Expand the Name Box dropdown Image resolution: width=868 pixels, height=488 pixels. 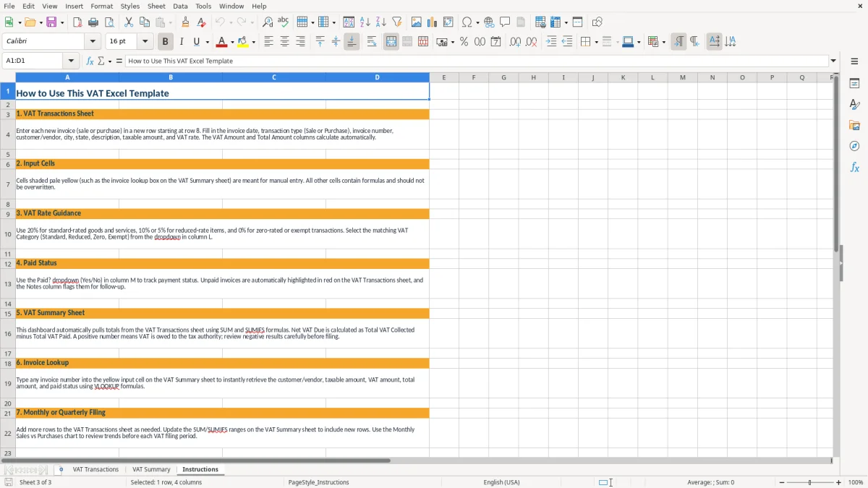(71, 61)
